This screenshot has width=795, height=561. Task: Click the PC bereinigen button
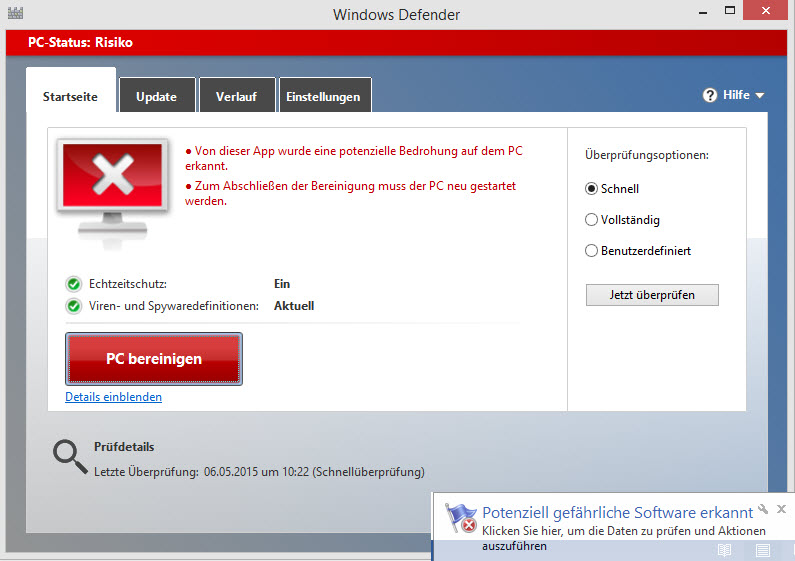coord(154,359)
